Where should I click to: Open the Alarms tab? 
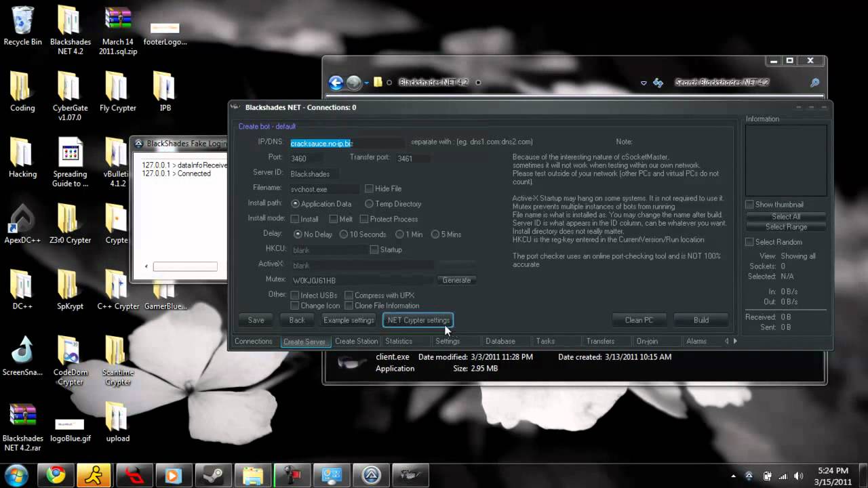[696, 342]
